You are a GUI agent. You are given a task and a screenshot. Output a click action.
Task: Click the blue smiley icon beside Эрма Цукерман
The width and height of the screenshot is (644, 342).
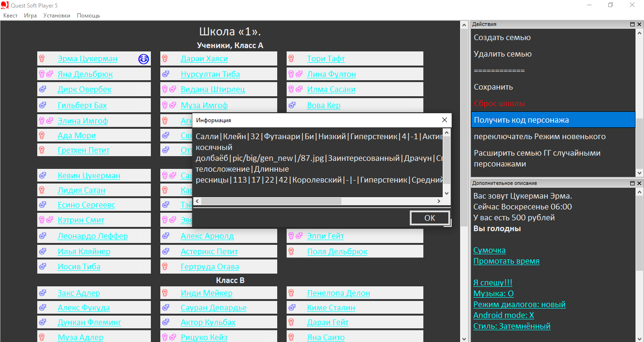(144, 59)
